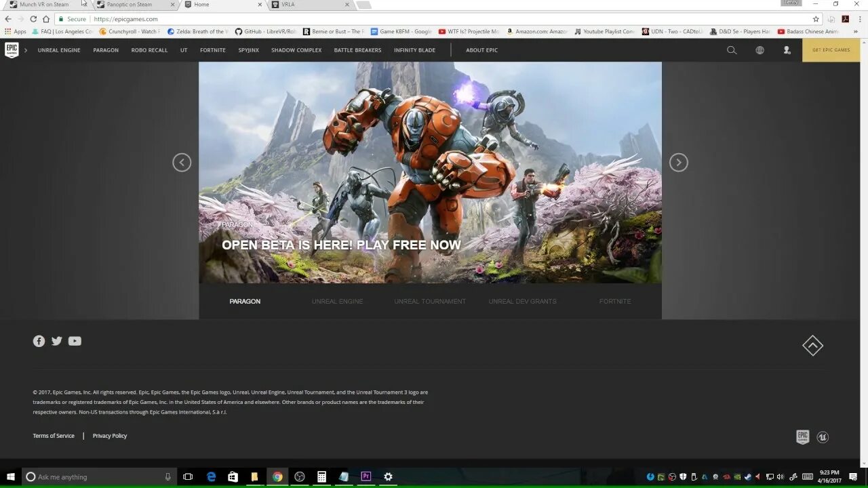Bookmark this page with star icon

point(816,19)
